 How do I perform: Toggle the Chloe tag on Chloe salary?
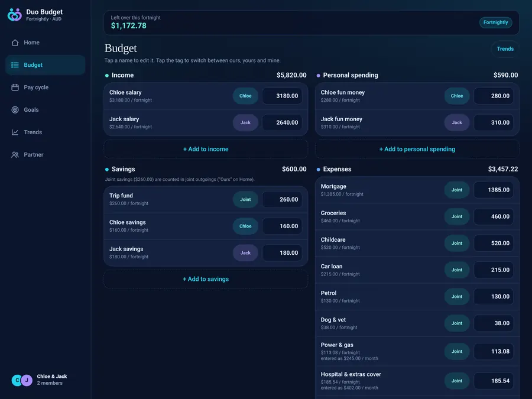[245, 96]
